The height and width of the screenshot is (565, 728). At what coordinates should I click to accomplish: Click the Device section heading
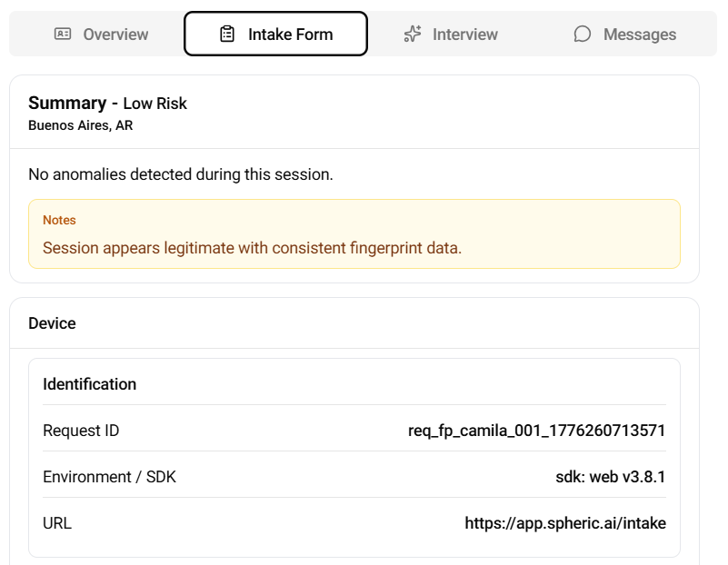point(52,323)
